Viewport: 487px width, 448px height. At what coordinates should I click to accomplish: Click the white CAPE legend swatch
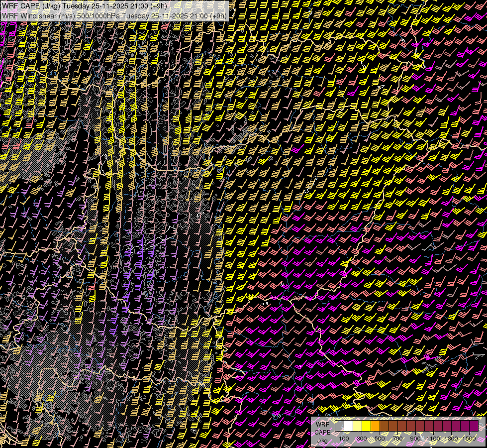(349, 426)
